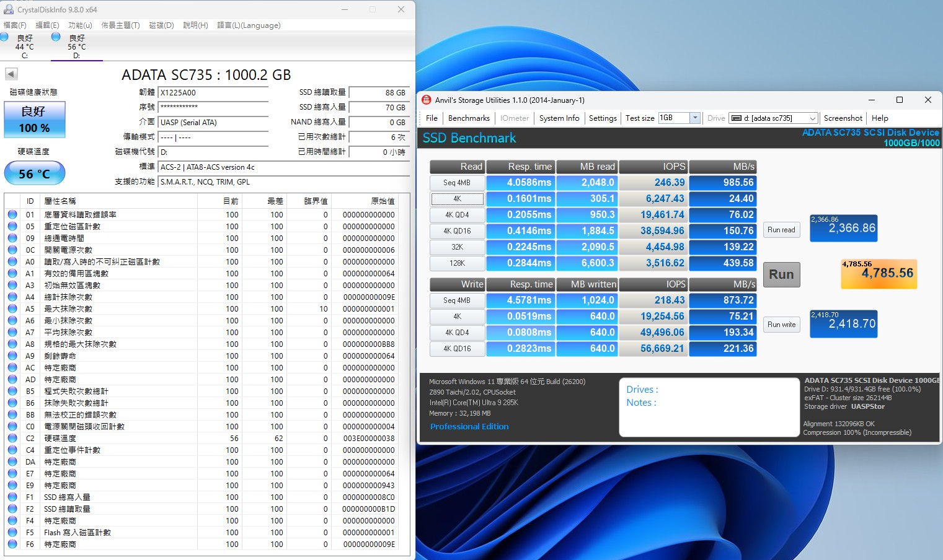This screenshot has height=560, width=943.
Task: Click the Professional Edition link
Action: [469, 427]
